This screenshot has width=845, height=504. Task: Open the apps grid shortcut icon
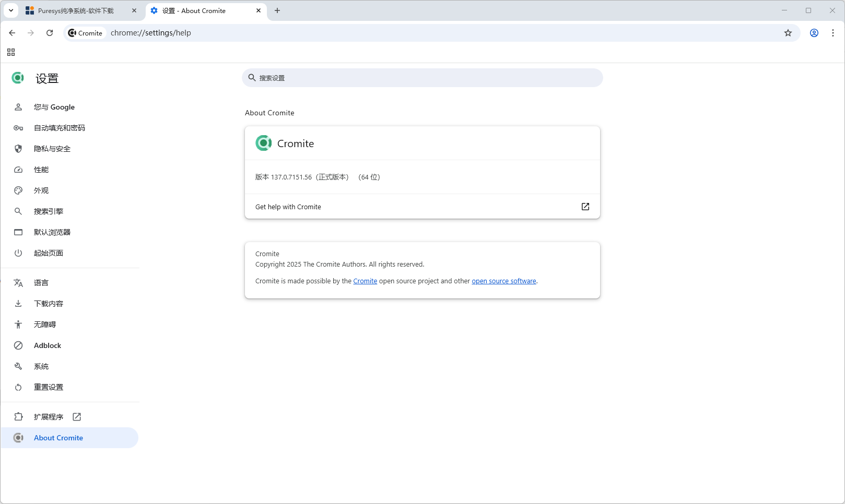pyautogui.click(x=11, y=52)
